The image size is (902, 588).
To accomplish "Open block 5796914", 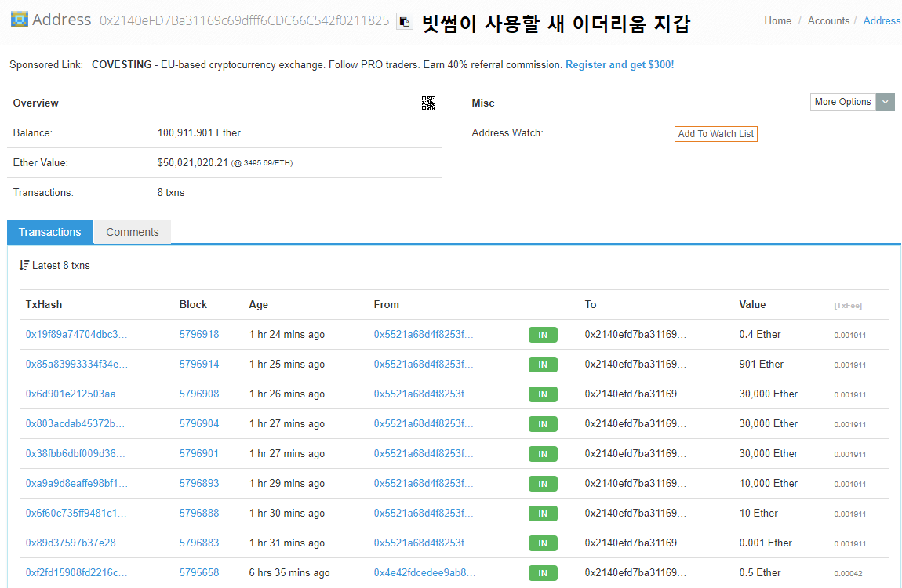I will pos(199,365).
